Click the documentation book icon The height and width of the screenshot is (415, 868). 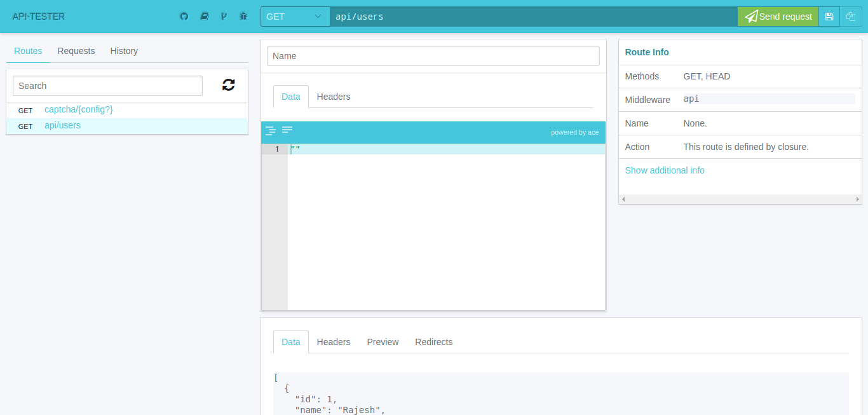point(204,17)
